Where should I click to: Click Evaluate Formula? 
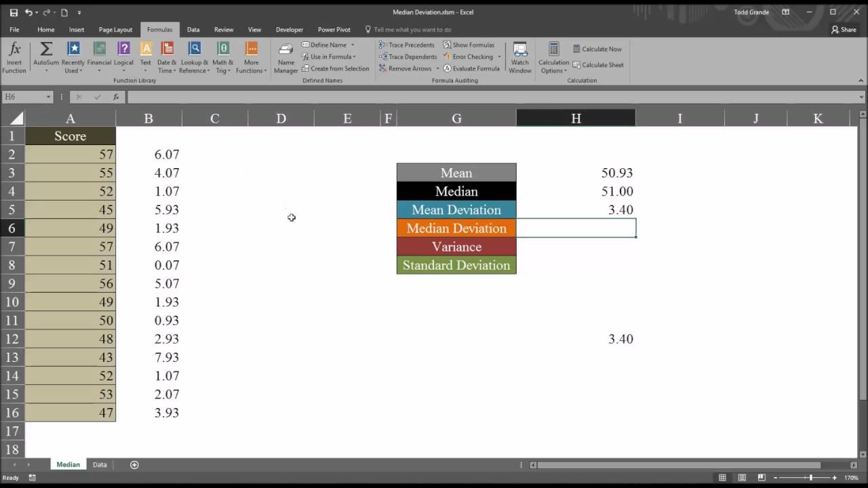point(471,68)
